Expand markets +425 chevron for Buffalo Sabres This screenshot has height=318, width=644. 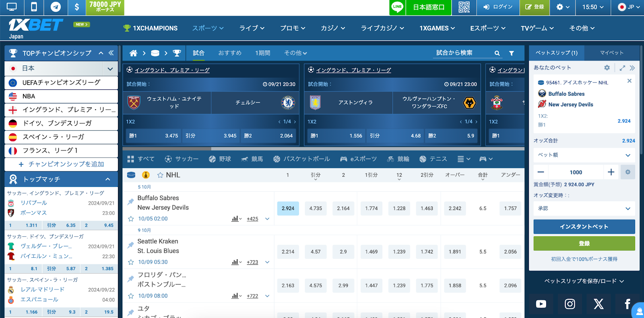tap(267, 219)
